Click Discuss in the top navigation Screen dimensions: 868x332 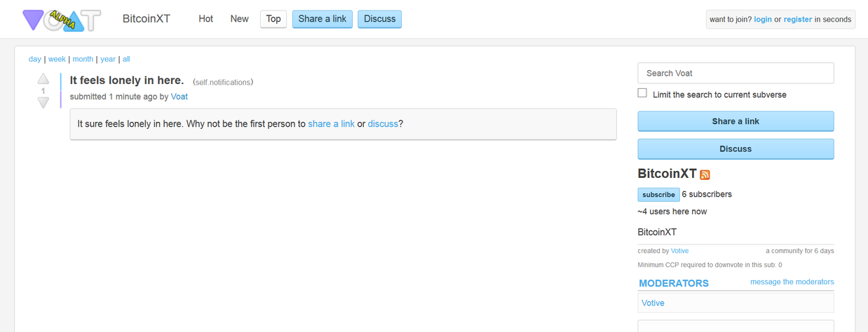pyautogui.click(x=379, y=19)
